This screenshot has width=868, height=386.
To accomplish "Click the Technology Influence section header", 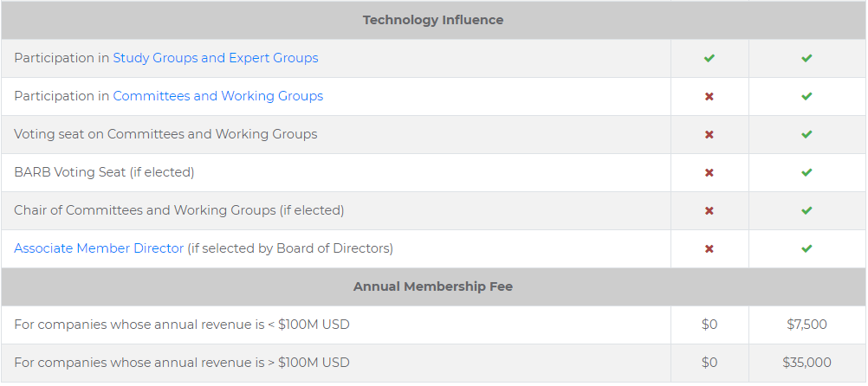I will point(433,20).
